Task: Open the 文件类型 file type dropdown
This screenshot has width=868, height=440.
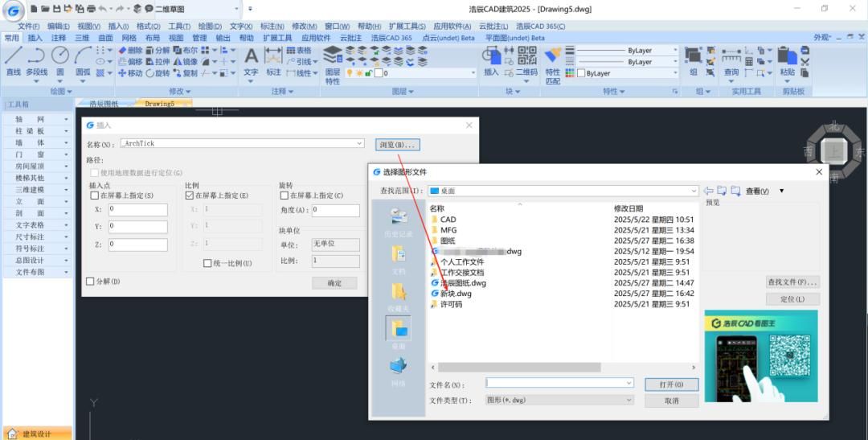Action: tap(628, 400)
